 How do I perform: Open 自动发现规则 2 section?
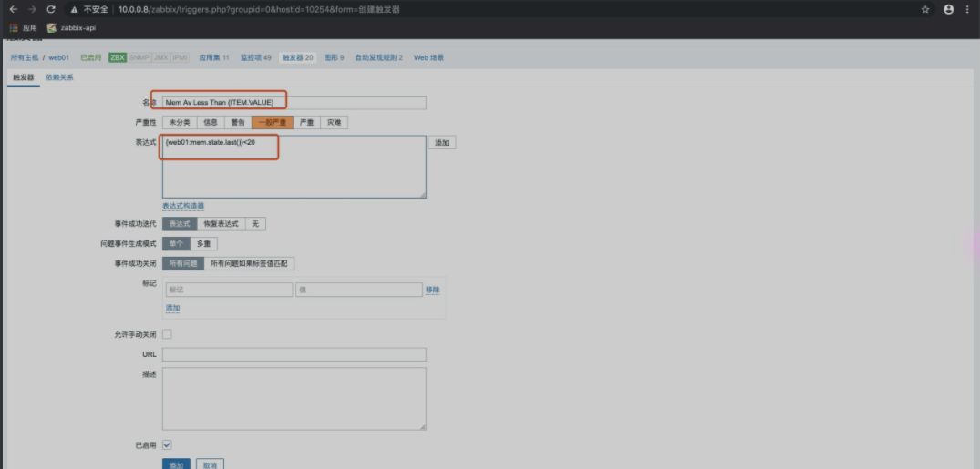click(378, 57)
